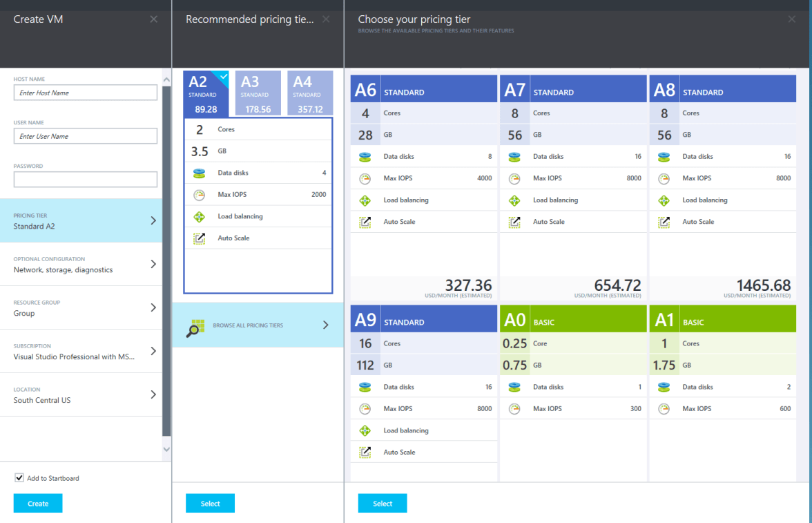Click the Load balancing icon in A9 tier
This screenshot has height=523, width=812.
(365, 430)
